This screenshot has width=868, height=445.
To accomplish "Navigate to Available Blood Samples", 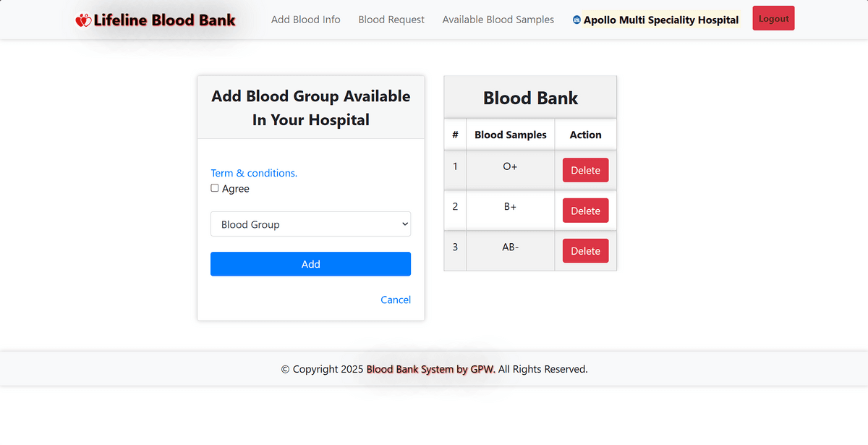I will pos(498,20).
